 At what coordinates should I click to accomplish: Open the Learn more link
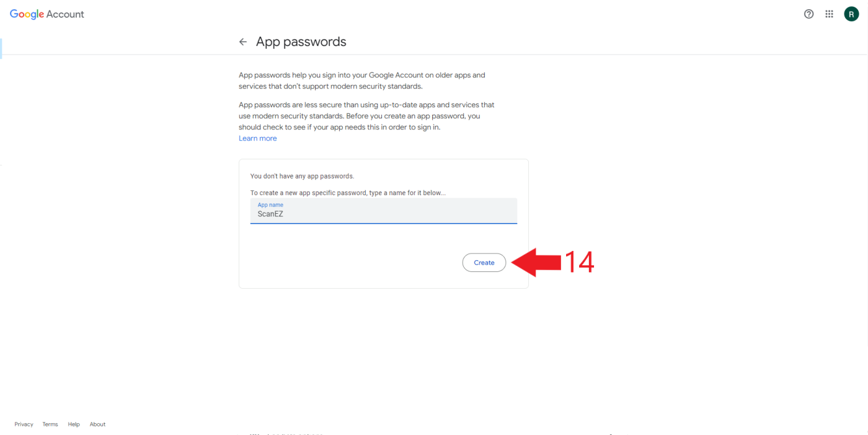[x=258, y=138]
